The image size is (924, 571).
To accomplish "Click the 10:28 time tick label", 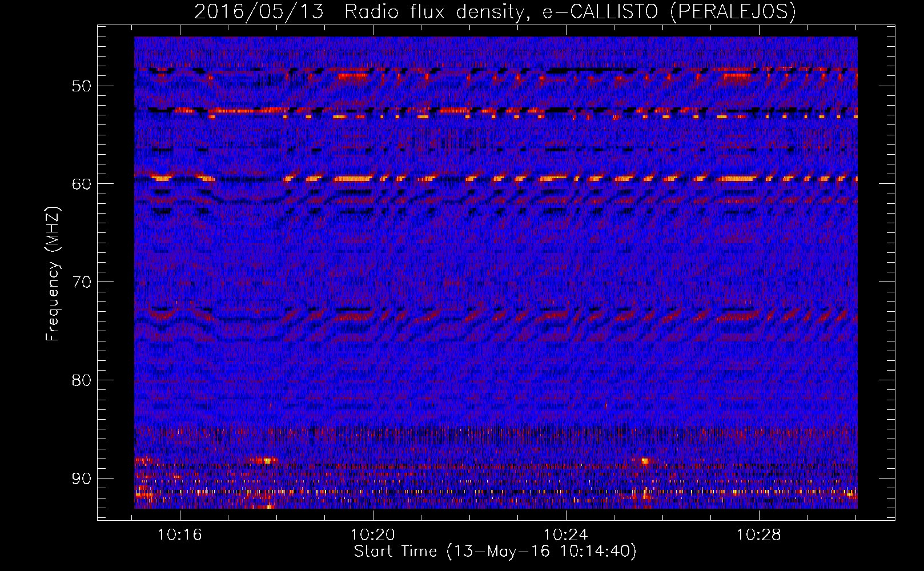I will point(758,535).
